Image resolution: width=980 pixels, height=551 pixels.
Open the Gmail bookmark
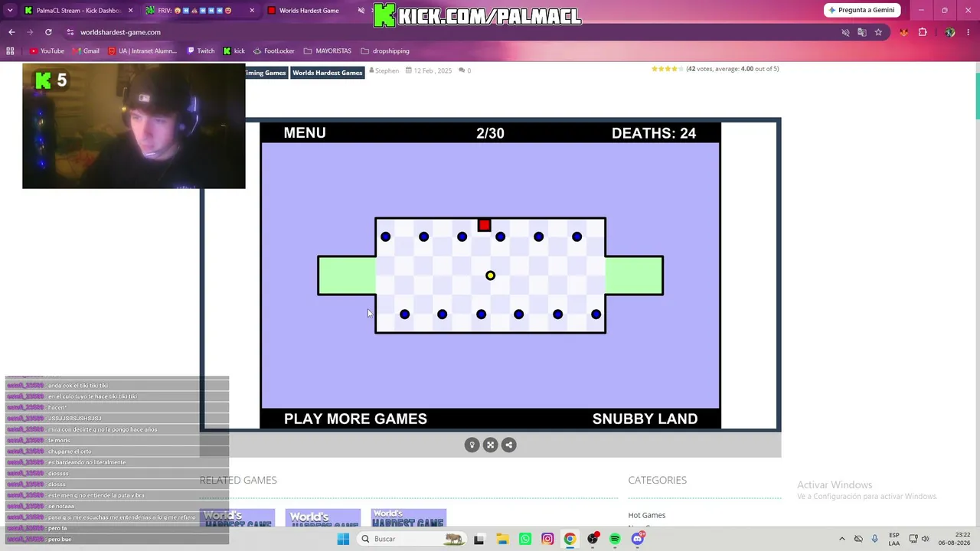point(86,51)
